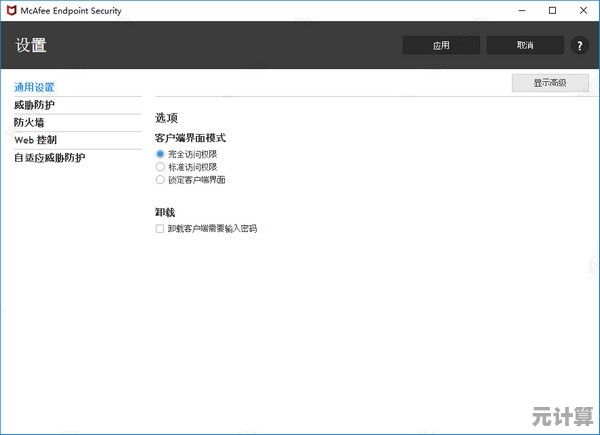Select the 通用设置 tab in sidebar
This screenshot has width=600, height=435.
pyautogui.click(x=34, y=87)
